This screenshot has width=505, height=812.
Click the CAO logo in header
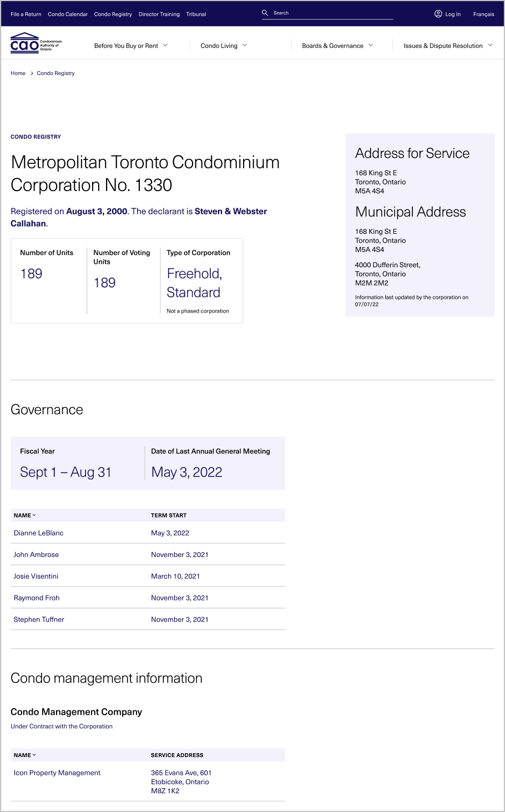(x=36, y=43)
